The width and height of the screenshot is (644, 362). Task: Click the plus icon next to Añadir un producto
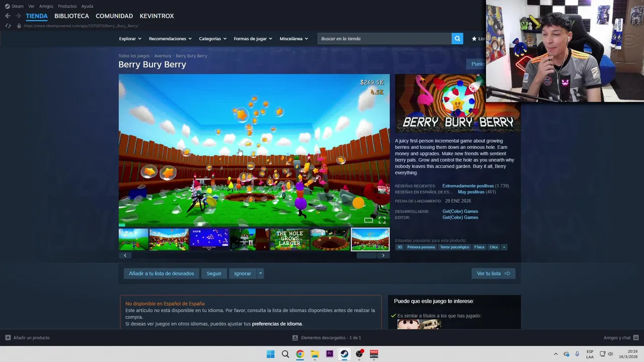coord(8,338)
